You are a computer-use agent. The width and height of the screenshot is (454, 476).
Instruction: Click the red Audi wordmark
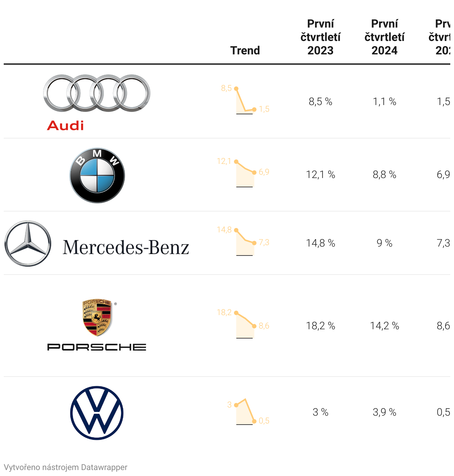(x=65, y=126)
